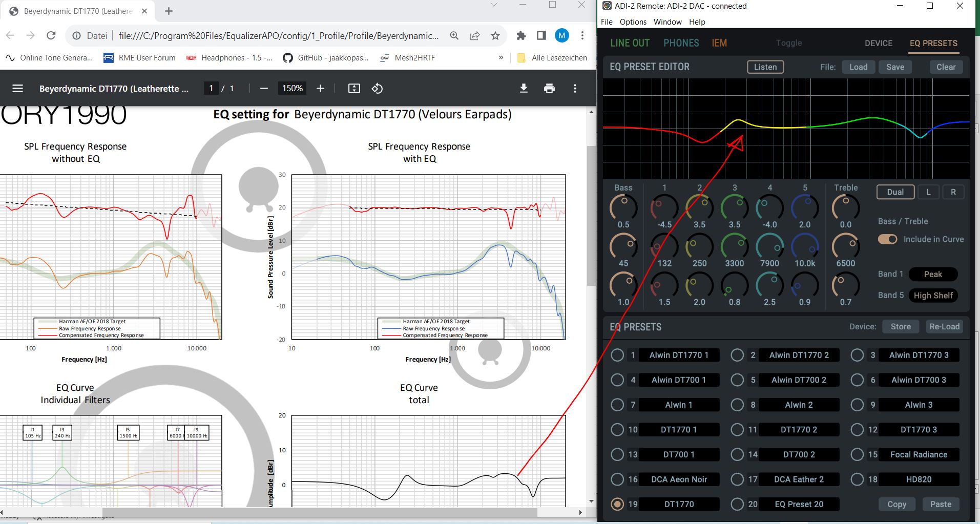Click the Treble frequency knob 6500
The image size is (980, 524).
pos(846,246)
